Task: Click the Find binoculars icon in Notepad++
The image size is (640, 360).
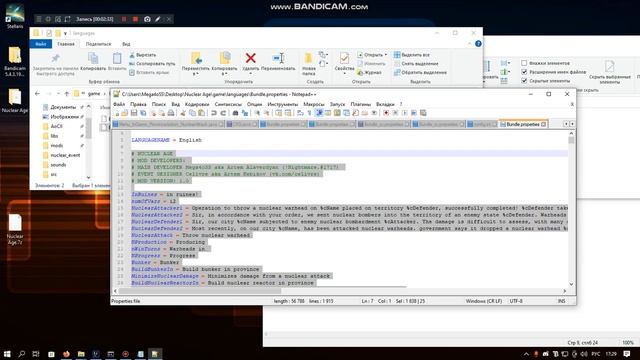Action: [x=236, y=113]
